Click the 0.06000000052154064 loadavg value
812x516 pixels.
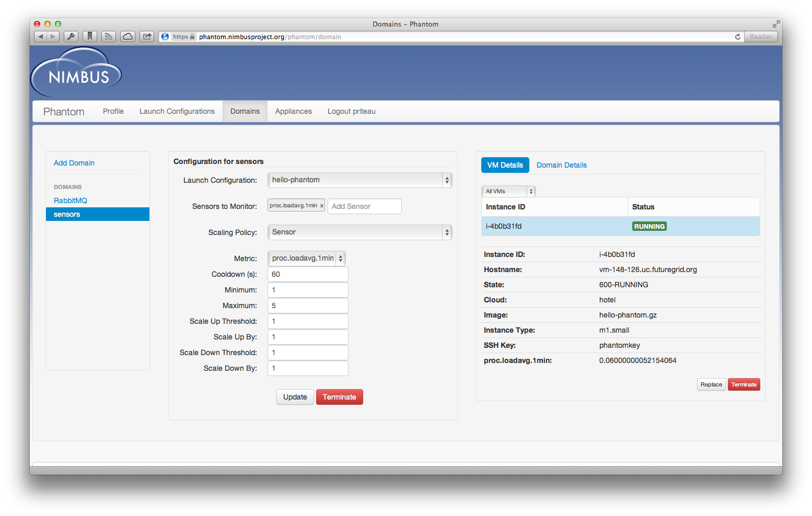(637, 360)
